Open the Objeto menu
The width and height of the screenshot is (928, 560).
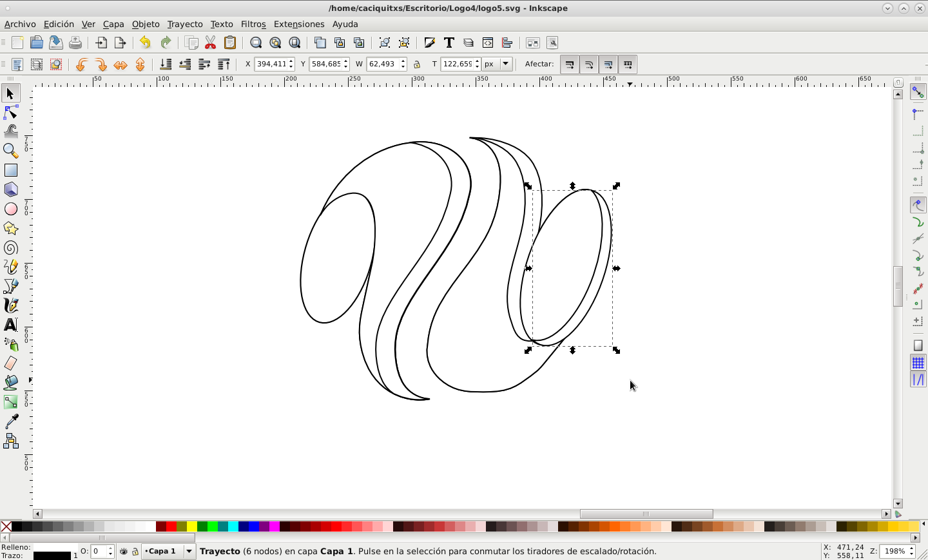click(x=146, y=24)
